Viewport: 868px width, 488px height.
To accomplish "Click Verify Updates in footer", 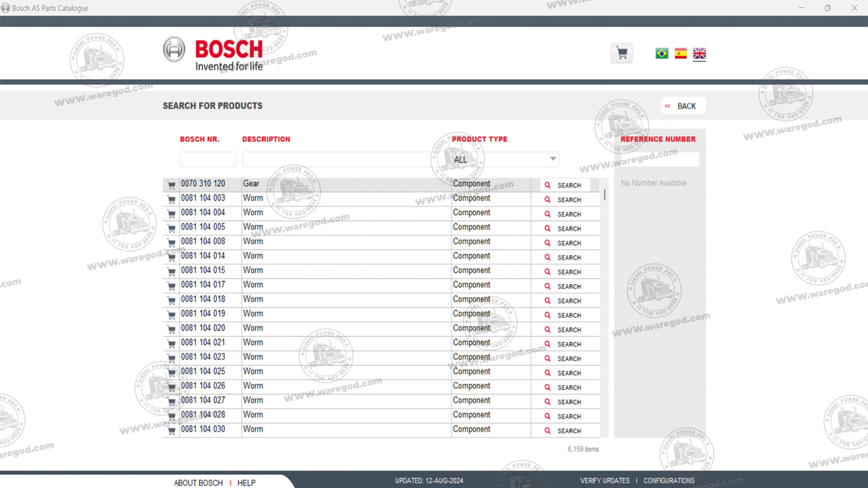I will (605, 481).
